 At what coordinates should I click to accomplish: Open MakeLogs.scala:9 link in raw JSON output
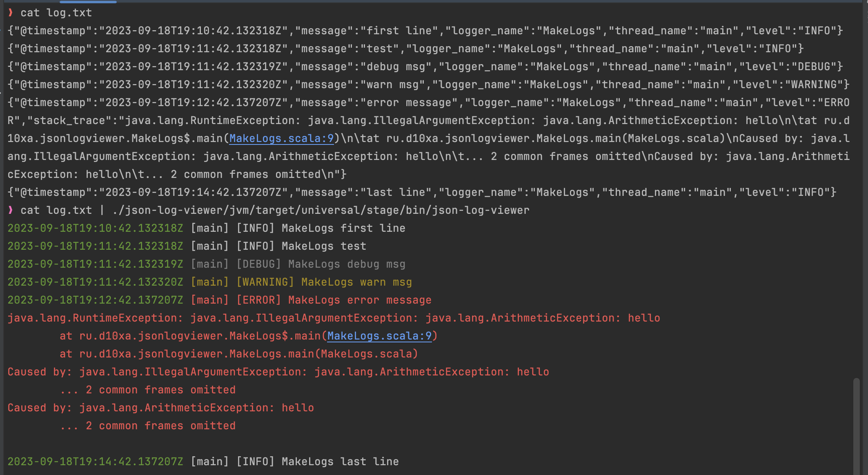coord(281,138)
